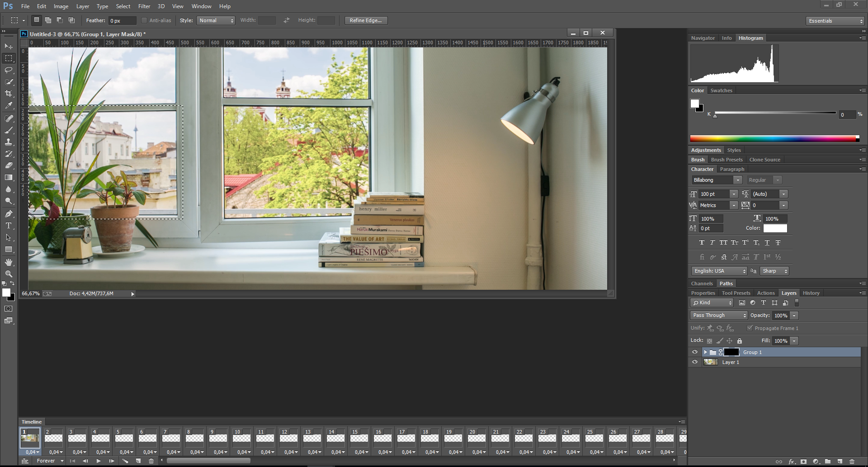The height and width of the screenshot is (467, 868).
Task: Switch to the History tab
Action: click(x=811, y=293)
